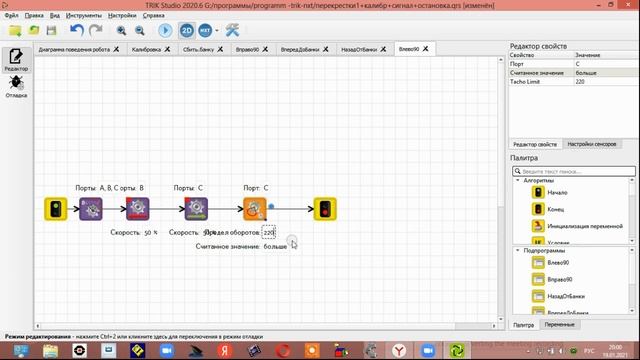Edit the Порт value C in properties
The image size is (640, 360).
click(x=607, y=64)
